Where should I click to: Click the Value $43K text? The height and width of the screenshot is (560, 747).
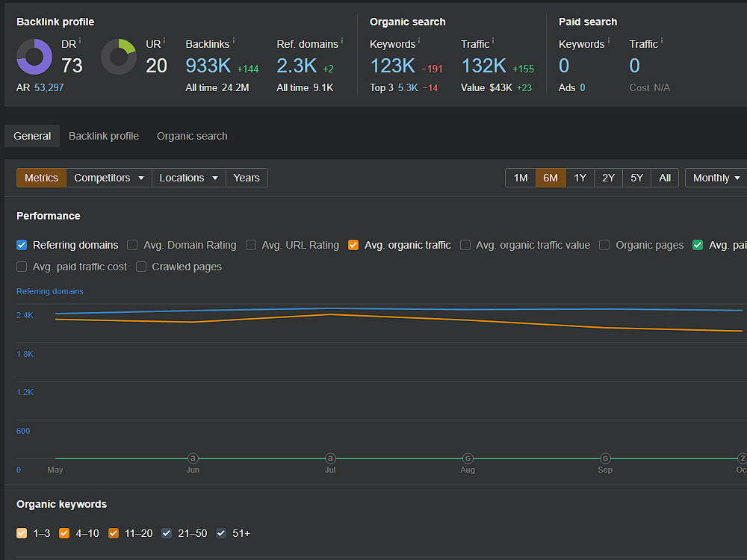[x=486, y=87]
